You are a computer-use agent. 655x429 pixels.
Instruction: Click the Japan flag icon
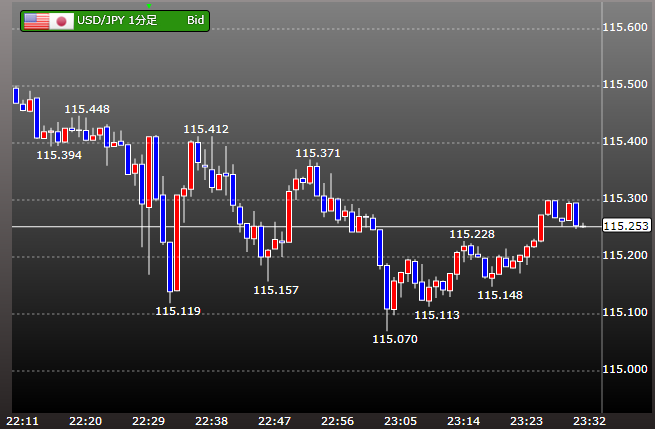coord(62,20)
